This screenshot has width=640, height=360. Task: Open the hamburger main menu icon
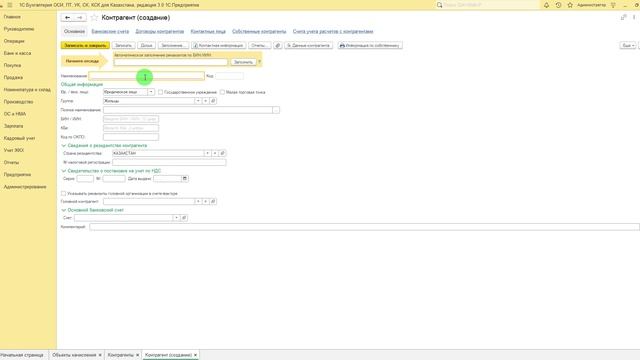click(10, 5)
